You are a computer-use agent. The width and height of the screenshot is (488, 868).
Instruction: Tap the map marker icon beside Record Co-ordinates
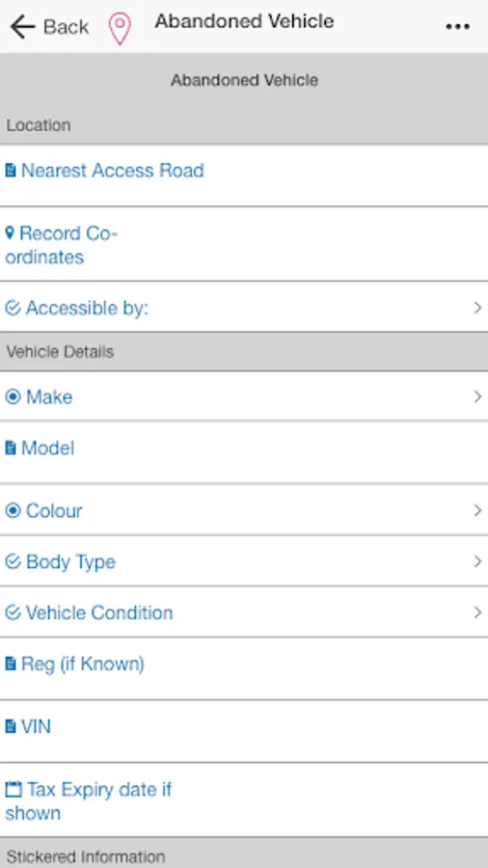pyautogui.click(x=10, y=232)
